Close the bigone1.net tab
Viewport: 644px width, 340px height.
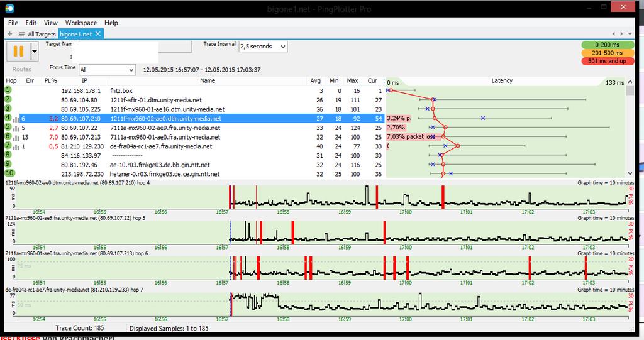pos(98,34)
